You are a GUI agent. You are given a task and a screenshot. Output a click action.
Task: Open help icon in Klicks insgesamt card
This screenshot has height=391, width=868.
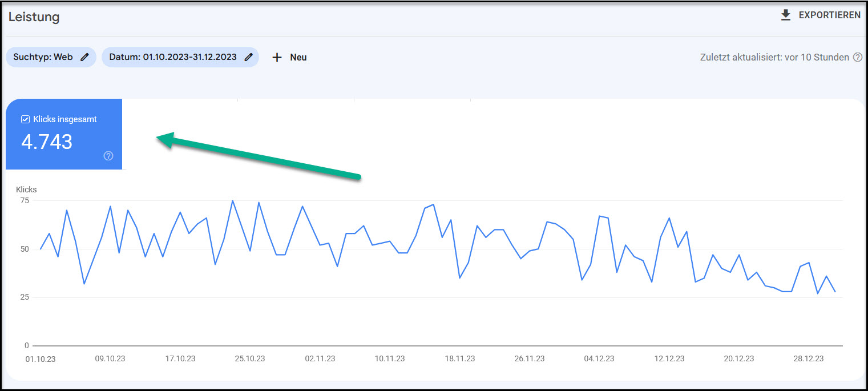(x=108, y=156)
